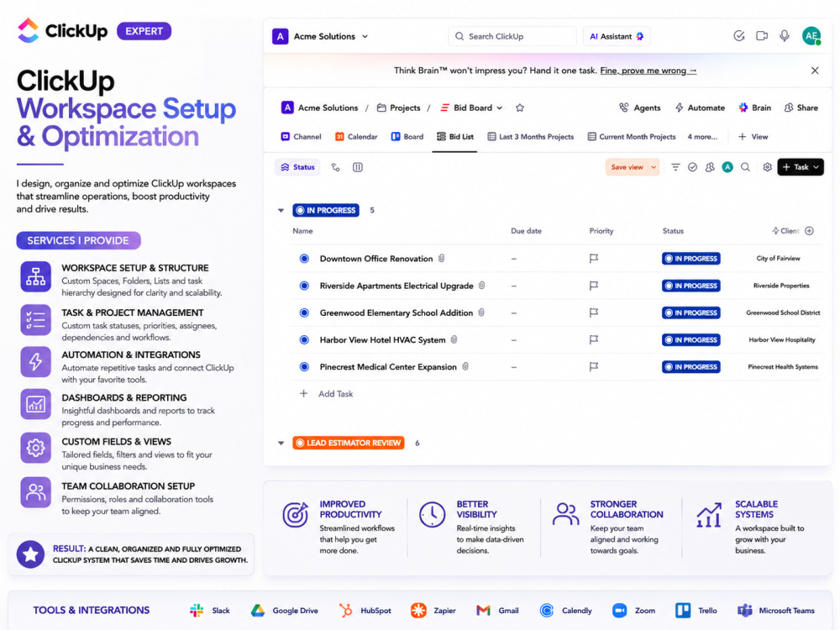This screenshot has width=840, height=630.
Task: Open attachment clip on Greenwood Elementary School Addition
Action: tap(481, 312)
